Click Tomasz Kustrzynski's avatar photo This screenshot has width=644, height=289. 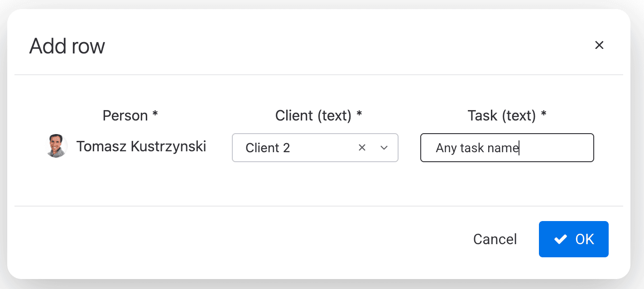(57, 146)
